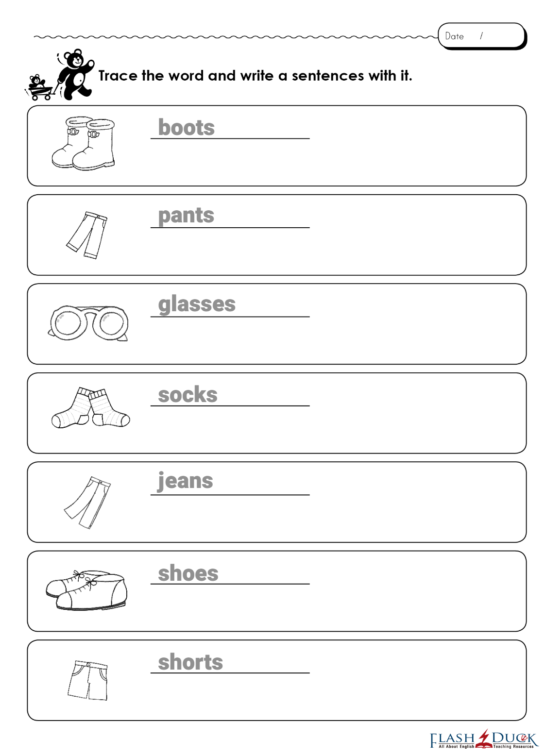Viewport: 545px width, 756px height.
Task: Click the traceable word pants
Action: pos(186,216)
